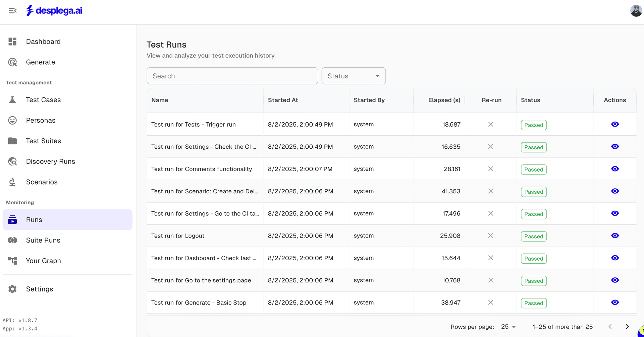Click the Test Suites folder icon
The width and height of the screenshot is (644, 337).
point(12,141)
